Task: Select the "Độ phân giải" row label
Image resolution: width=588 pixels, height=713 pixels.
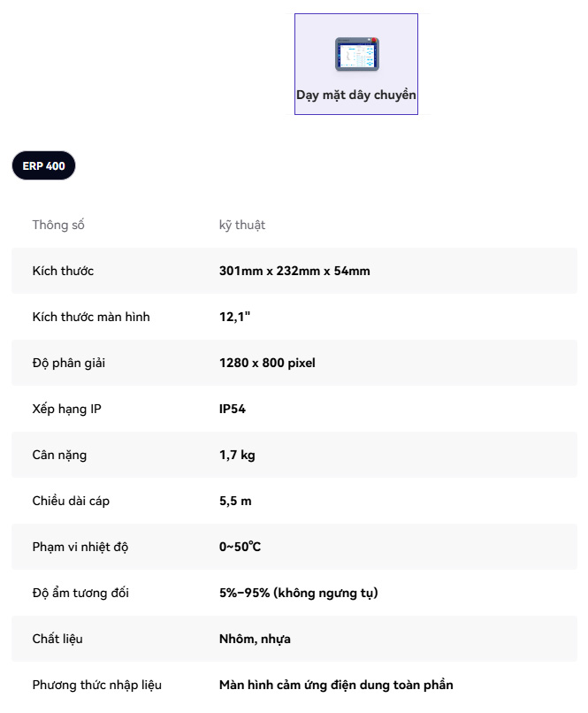Action: pyautogui.click(x=69, y=363)
